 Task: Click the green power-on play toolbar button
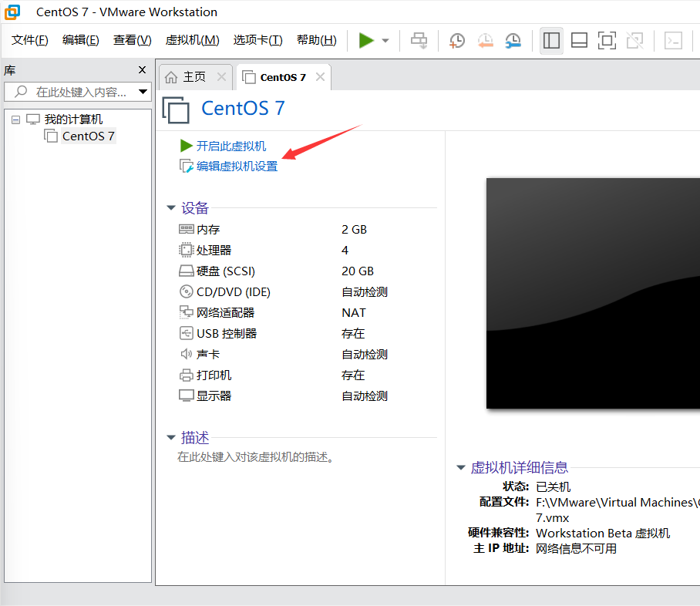click(x=366, y=41)
